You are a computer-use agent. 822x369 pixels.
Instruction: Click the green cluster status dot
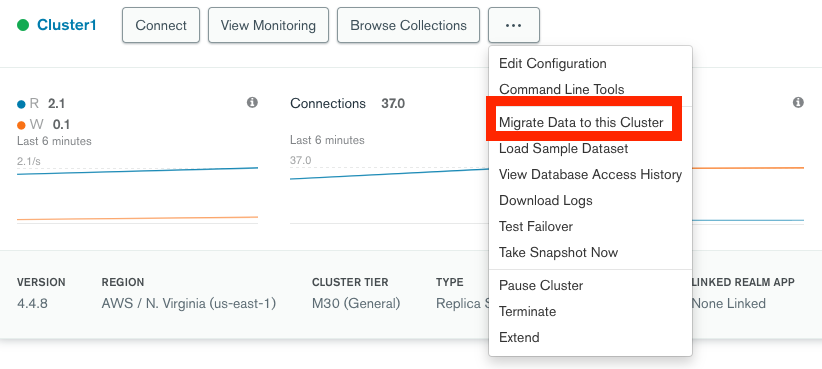[23, 25]
